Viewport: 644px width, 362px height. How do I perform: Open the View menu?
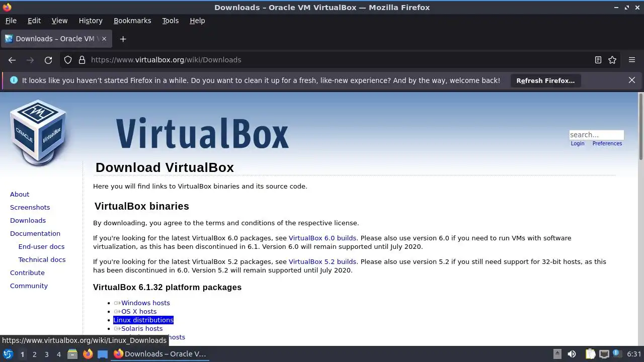(x=59, y=21)
